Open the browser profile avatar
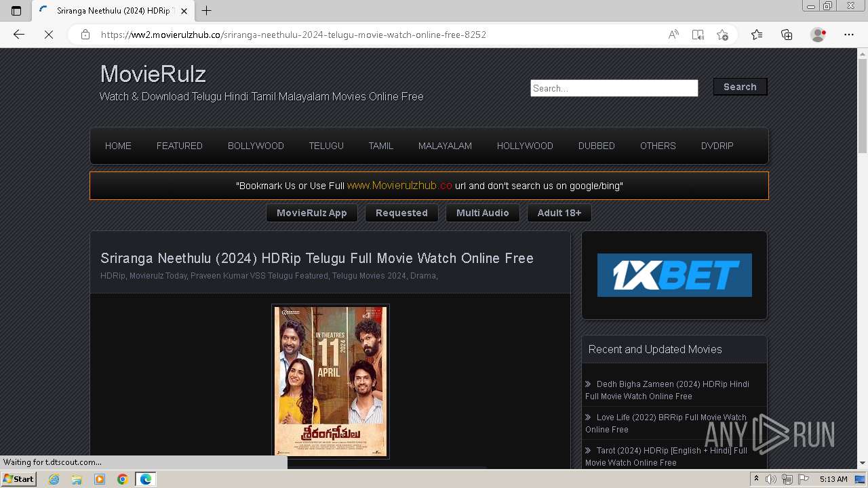Screen dimensions: 868x488 818,35
